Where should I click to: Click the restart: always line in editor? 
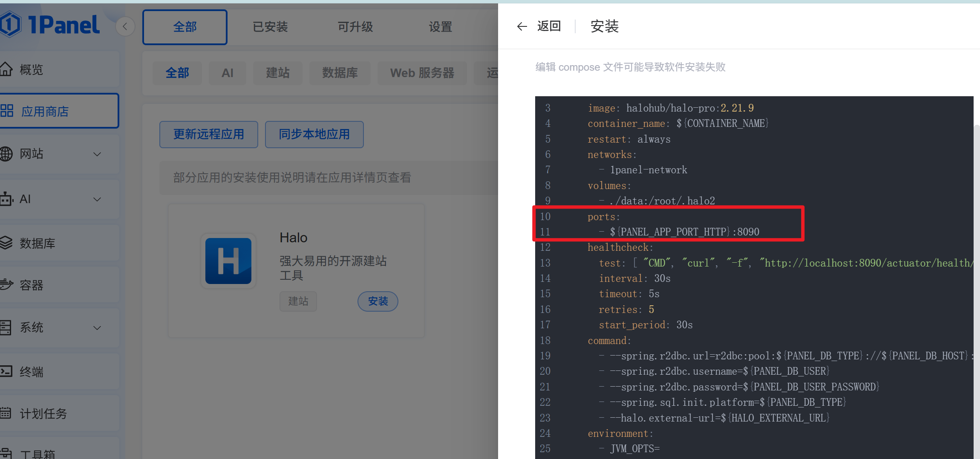point(629,139)
